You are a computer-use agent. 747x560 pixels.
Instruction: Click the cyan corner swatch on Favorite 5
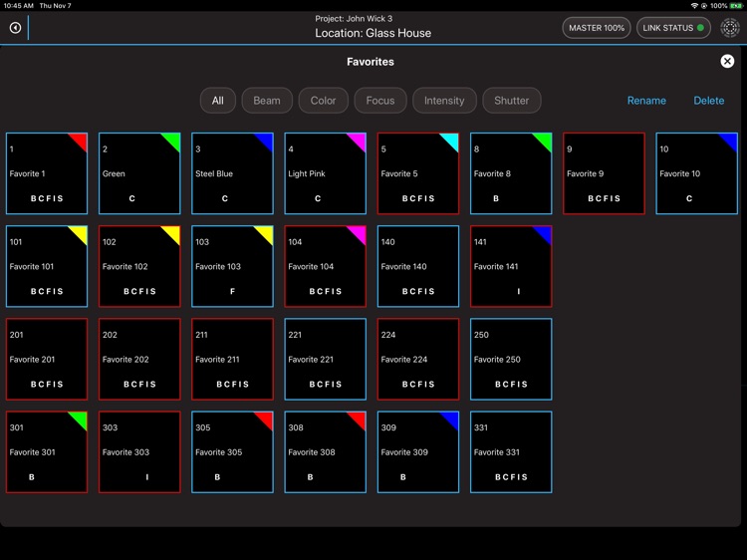(451, 140)
